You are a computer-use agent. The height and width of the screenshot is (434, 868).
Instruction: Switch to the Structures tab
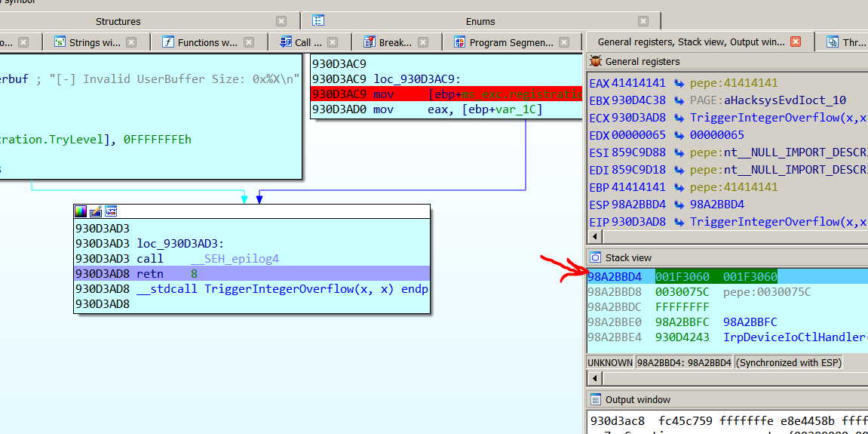[x=118, y=21]
